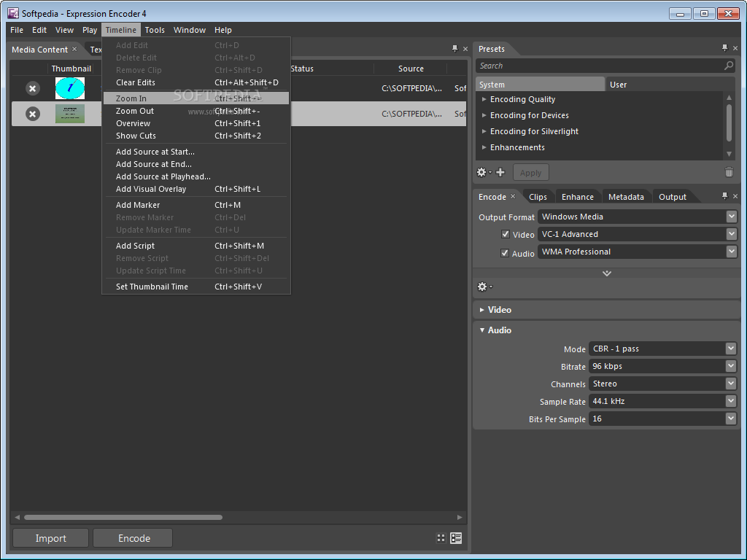Delete preset using the trash icon
The image size is (747, 560).
[x=729, y=172]
